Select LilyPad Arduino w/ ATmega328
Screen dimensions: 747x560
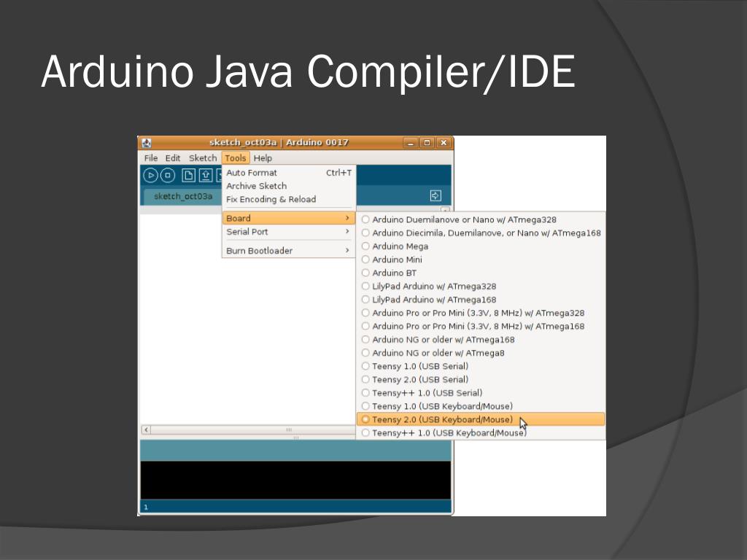click(481, 286)
